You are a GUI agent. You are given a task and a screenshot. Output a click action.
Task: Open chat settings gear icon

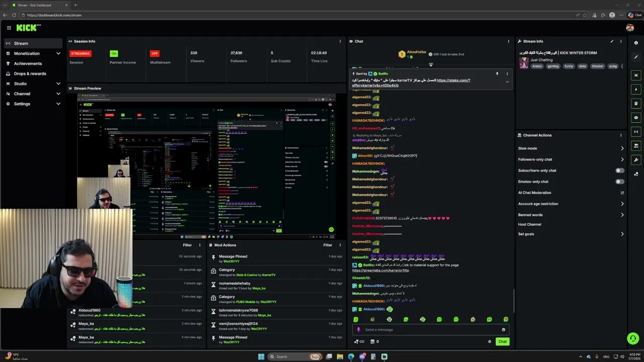490,342
